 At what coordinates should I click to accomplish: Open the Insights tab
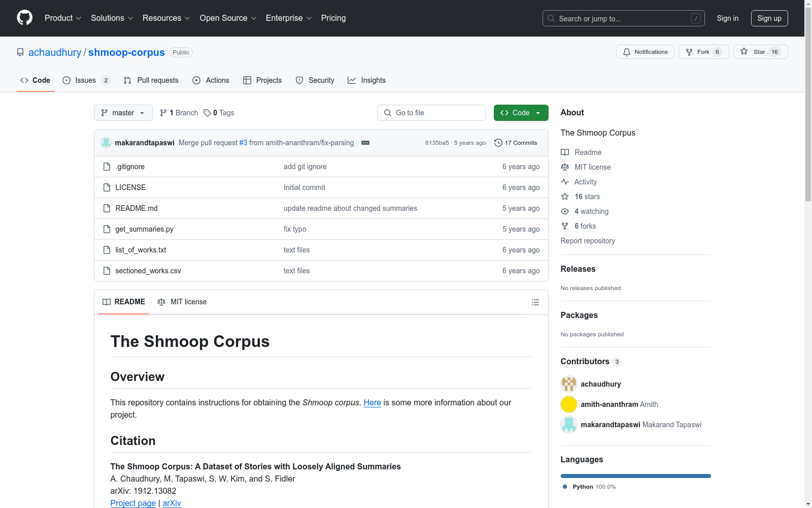366,80
